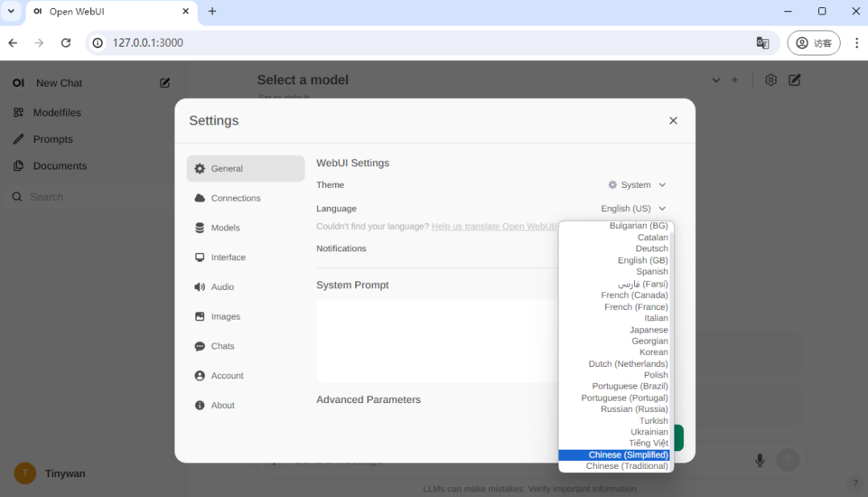Collapse the English (US) language dropdown

click(x=633, y=209)
